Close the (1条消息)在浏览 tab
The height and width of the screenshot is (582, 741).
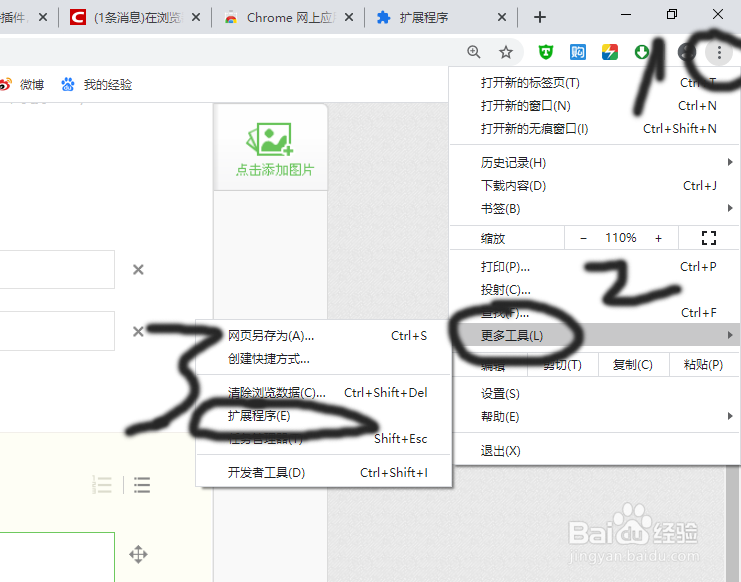[196, 17]
